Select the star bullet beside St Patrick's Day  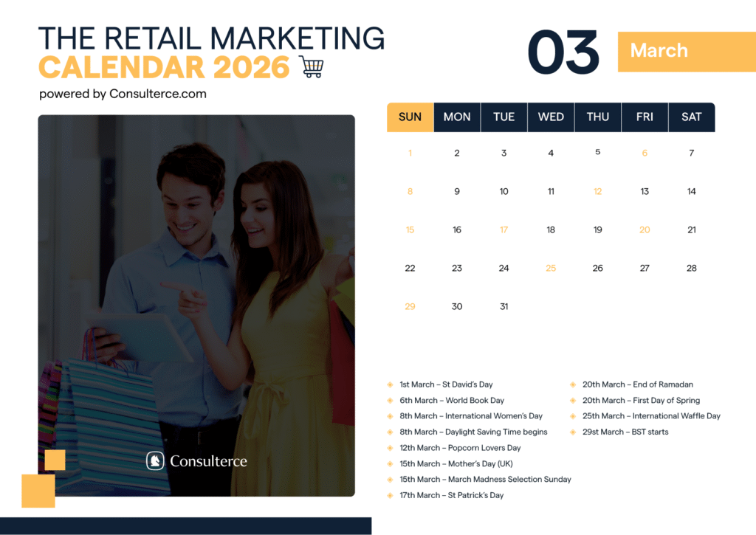point(390,495)
